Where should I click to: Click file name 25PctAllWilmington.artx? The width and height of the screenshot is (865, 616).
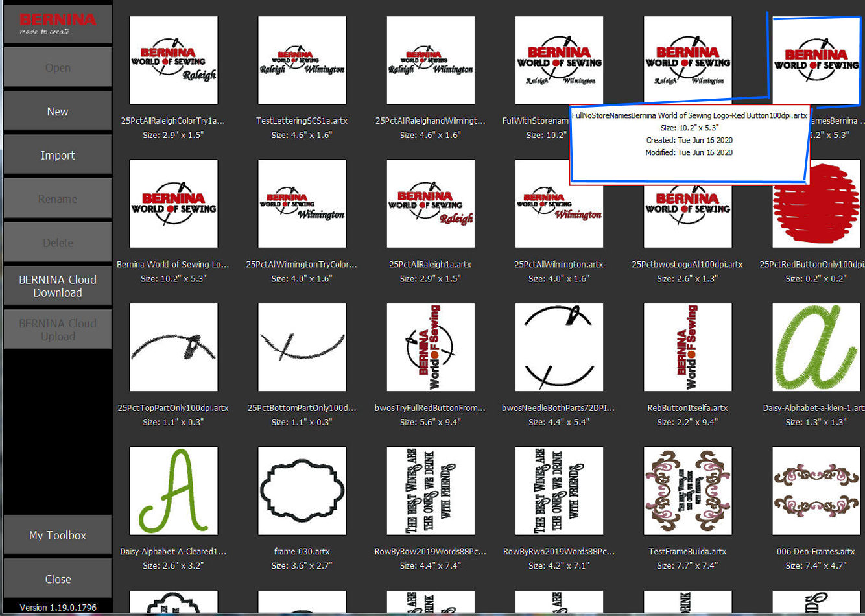point(559,265)
